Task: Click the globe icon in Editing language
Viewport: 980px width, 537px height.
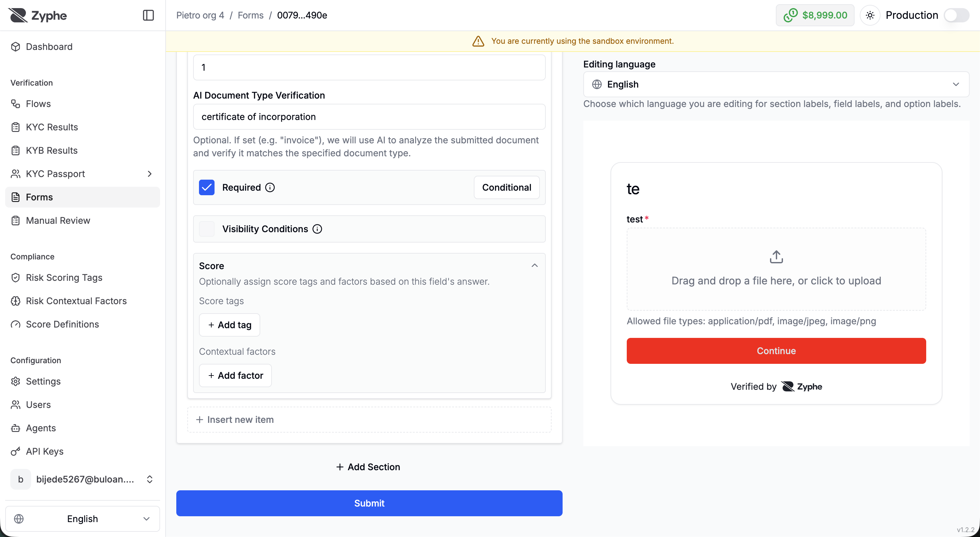Action: click(x=597, y=84)
